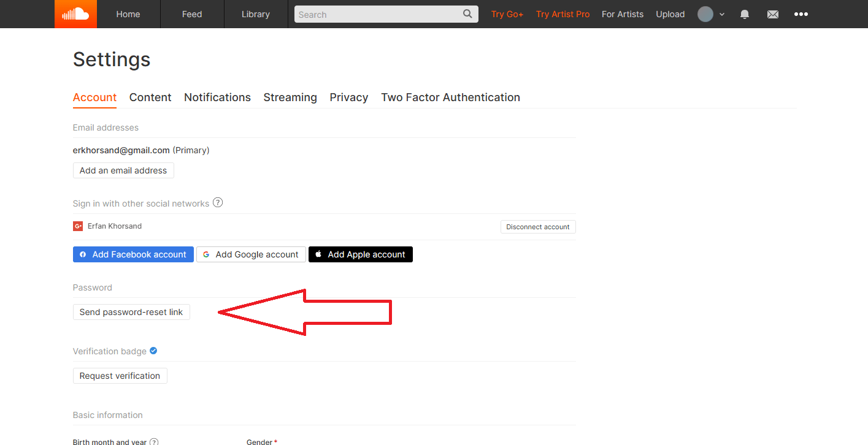Open the messages envelope icon
868x445 pixels.
coord(773,14)
